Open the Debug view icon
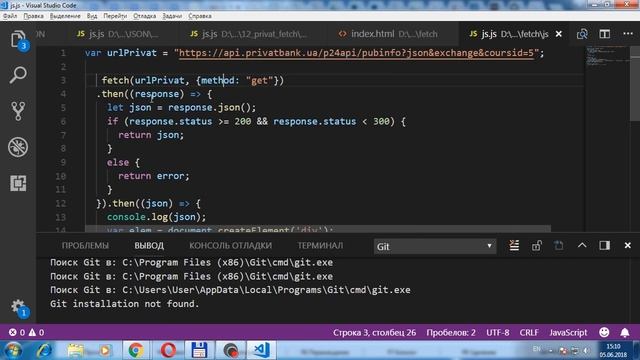 pyautogui.click(x=18, y=147)
